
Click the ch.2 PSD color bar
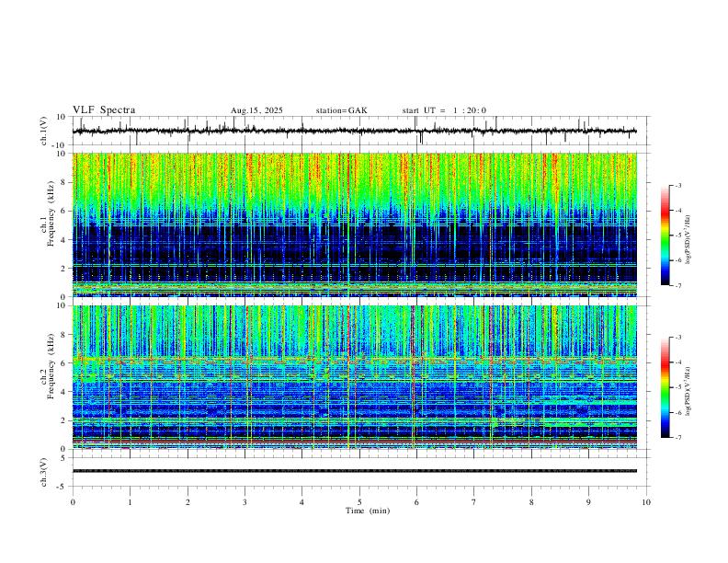[x=665, y=387]
